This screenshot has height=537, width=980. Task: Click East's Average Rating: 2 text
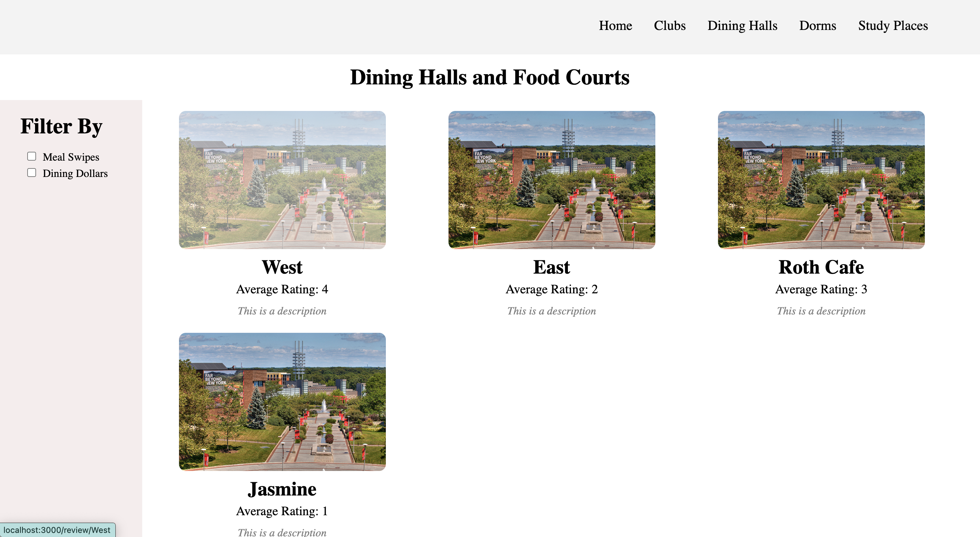click(551, 289)
